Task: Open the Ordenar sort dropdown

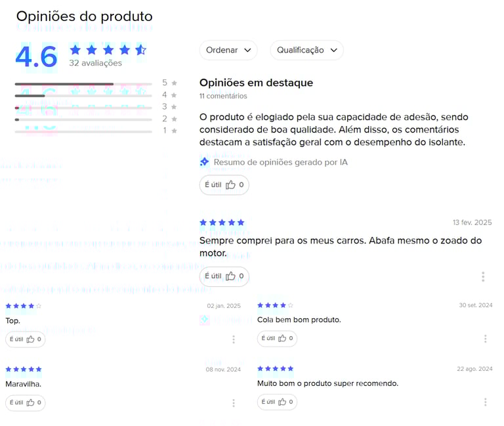Action: point(228,50)
